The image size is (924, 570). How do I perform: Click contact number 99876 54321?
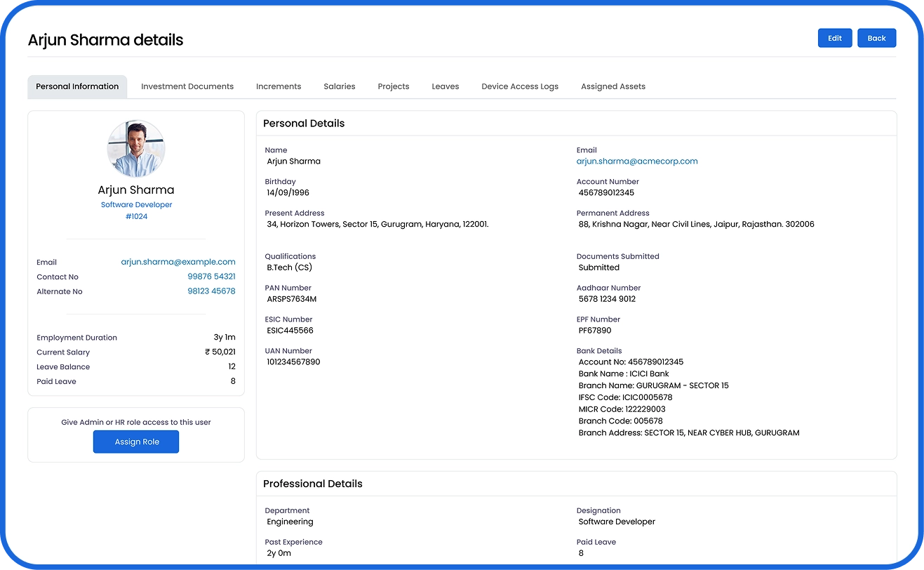(x=212, y=277)
